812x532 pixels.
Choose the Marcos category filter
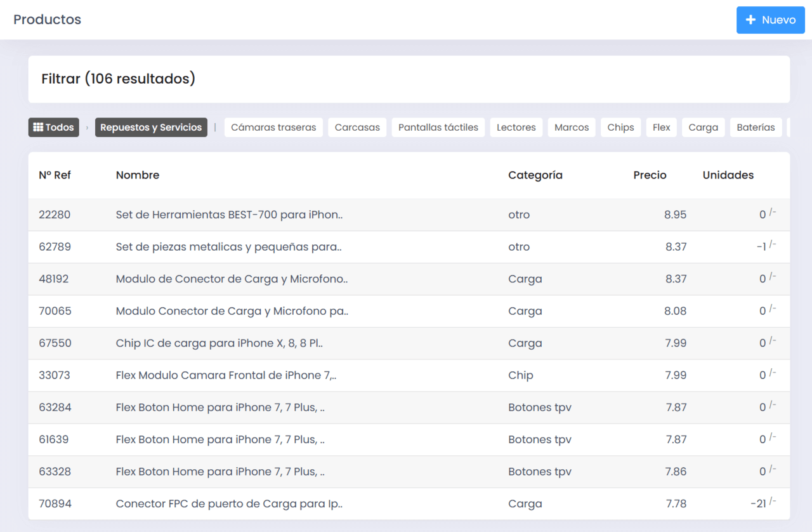pyautogui.click(x=572, y=128)
